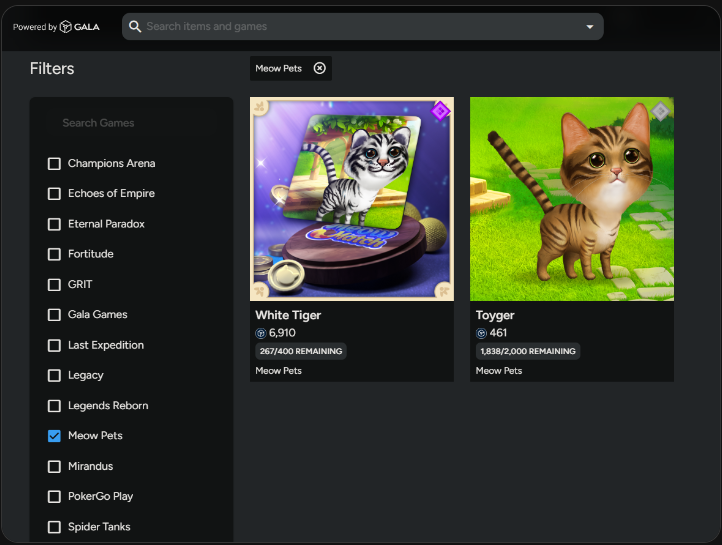Click the Meow Pets filter chip label

tap(279, 68)
